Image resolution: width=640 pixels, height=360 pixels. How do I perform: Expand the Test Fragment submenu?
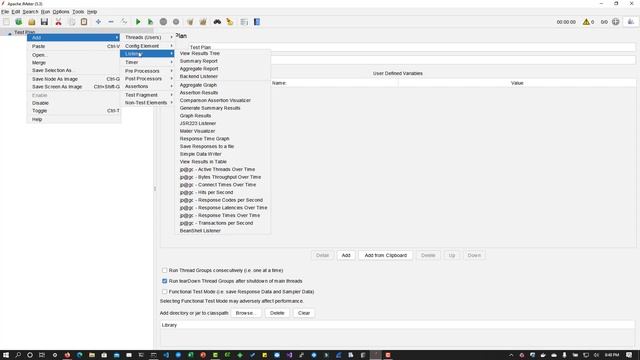pyautogui.click(x=147, y=95)
